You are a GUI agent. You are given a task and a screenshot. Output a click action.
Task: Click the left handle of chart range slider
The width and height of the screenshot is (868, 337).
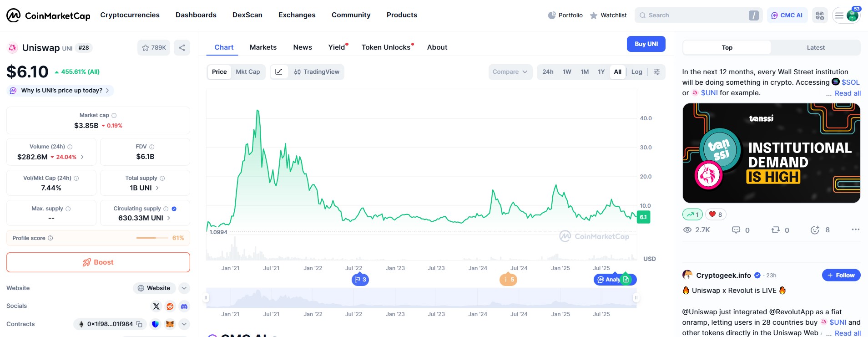point(206,298)
